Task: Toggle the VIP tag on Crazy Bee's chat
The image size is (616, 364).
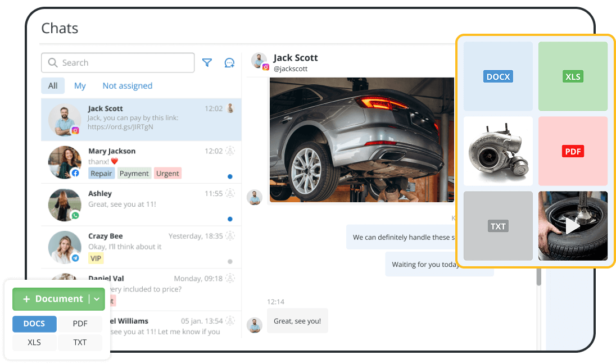Action: (x=96, y=258)
